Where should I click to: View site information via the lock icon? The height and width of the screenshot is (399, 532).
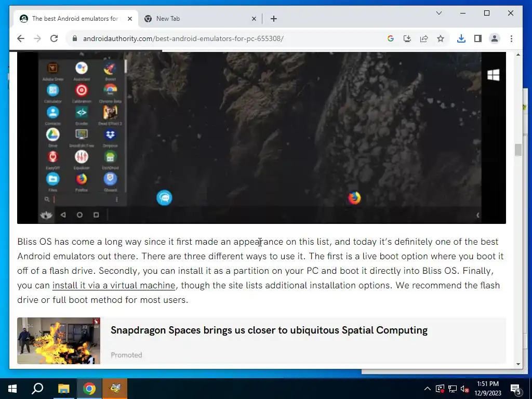tap(75, 38)
